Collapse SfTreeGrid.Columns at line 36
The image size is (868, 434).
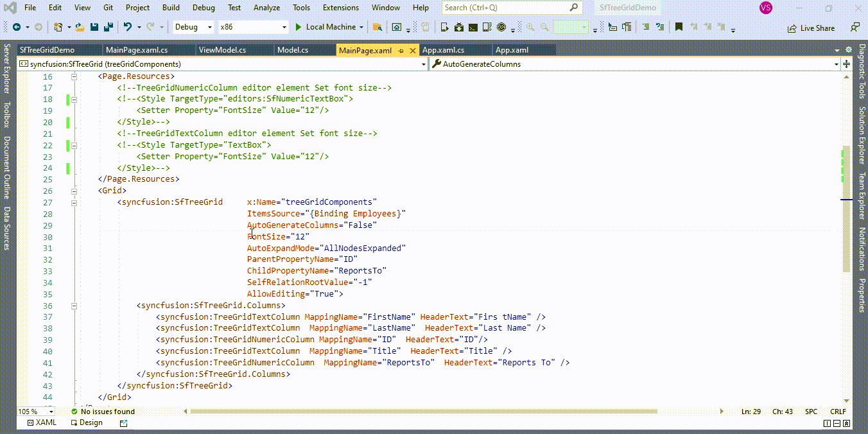74,306
